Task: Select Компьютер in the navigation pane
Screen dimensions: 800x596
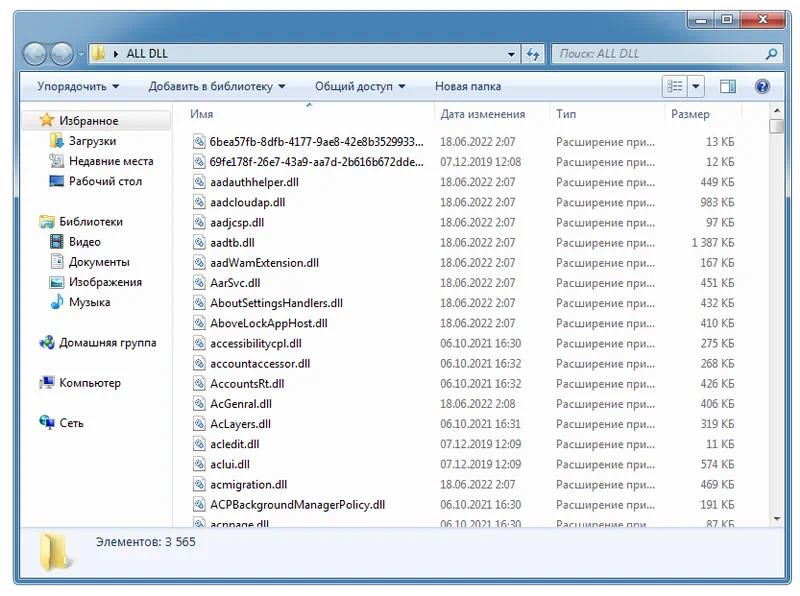Action: tap(90, 383)
